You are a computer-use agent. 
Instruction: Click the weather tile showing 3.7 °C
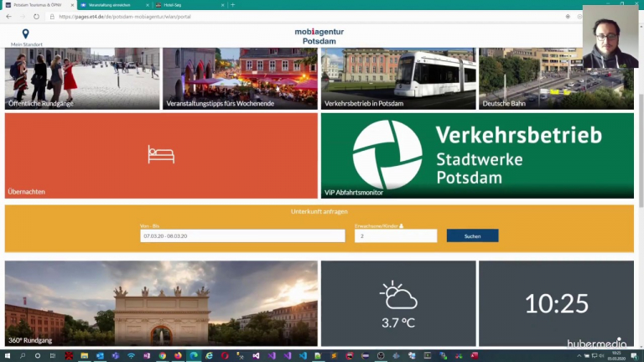point(398,303)
